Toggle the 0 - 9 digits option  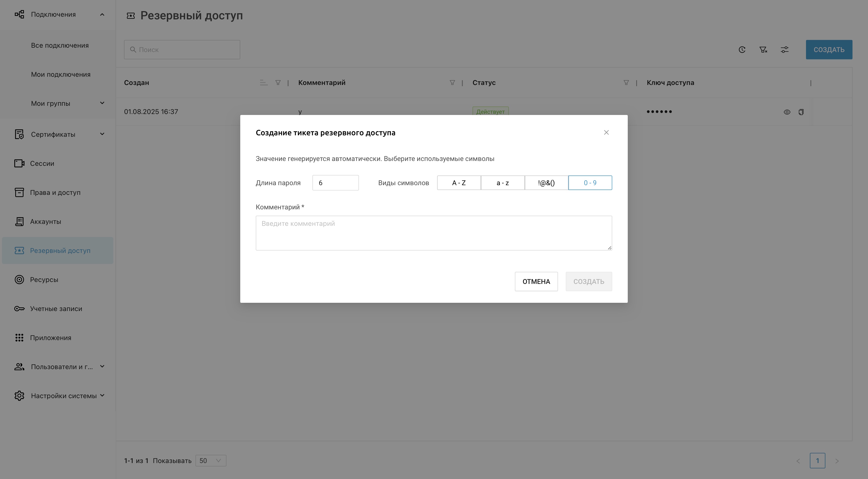pos(590,183)
